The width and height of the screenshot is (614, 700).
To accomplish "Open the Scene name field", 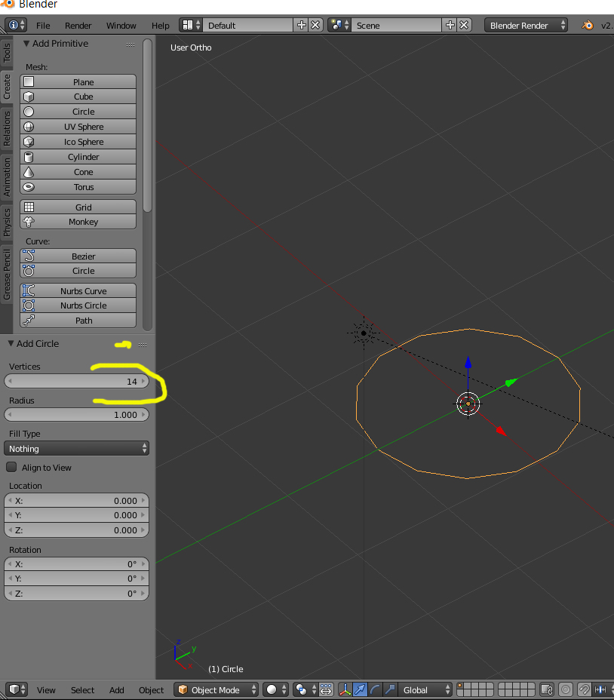I will pyautogui.click(x=397, y=25).
